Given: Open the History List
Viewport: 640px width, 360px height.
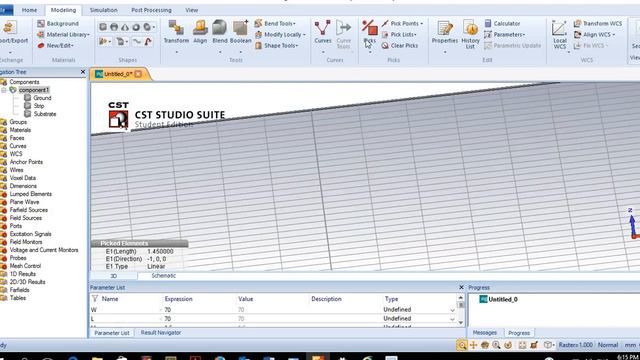Looking at the screenshot, I should [470, 34].
